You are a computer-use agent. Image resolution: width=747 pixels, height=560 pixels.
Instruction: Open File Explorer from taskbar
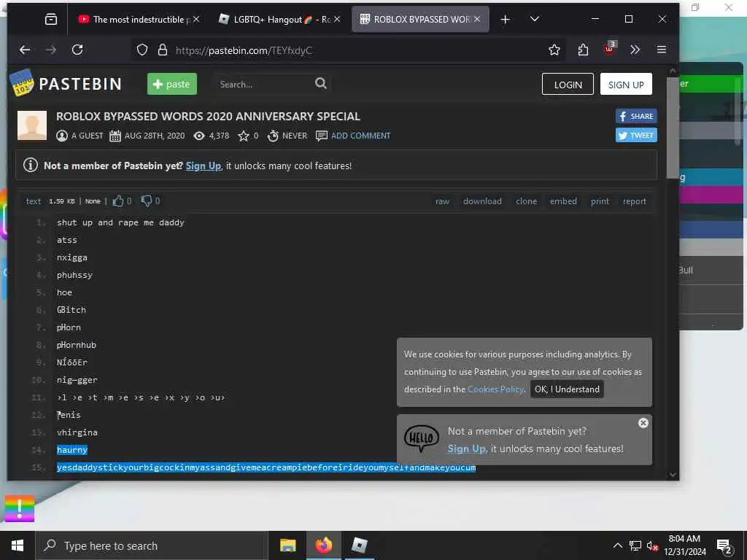pos(287,545)
